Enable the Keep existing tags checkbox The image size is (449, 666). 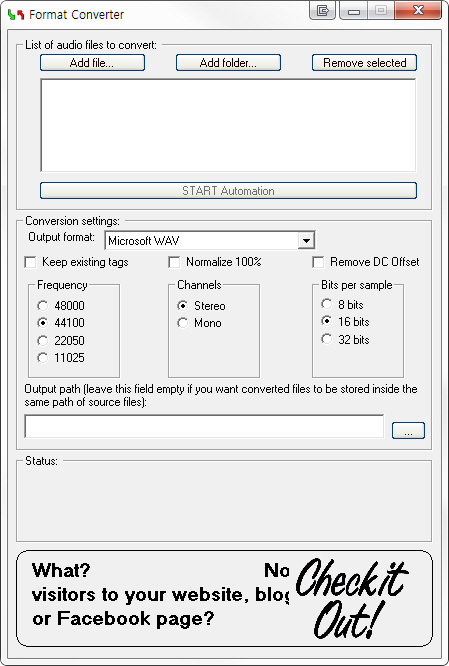point(31,262)
